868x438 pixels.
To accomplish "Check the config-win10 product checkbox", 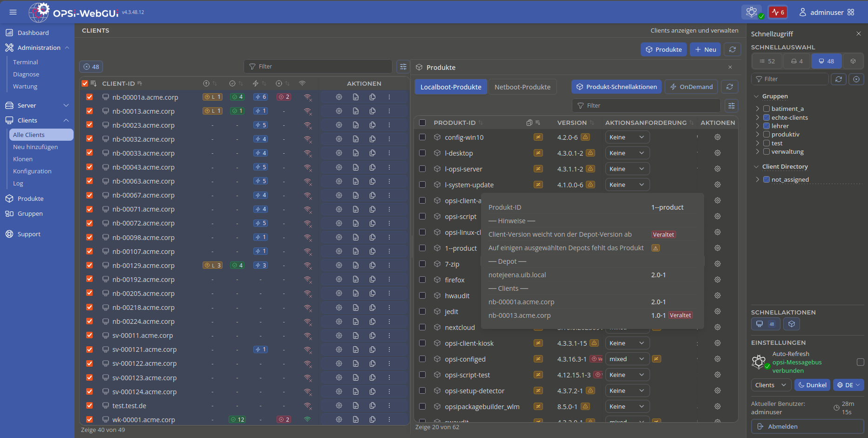I will click(x=422, y=137).
